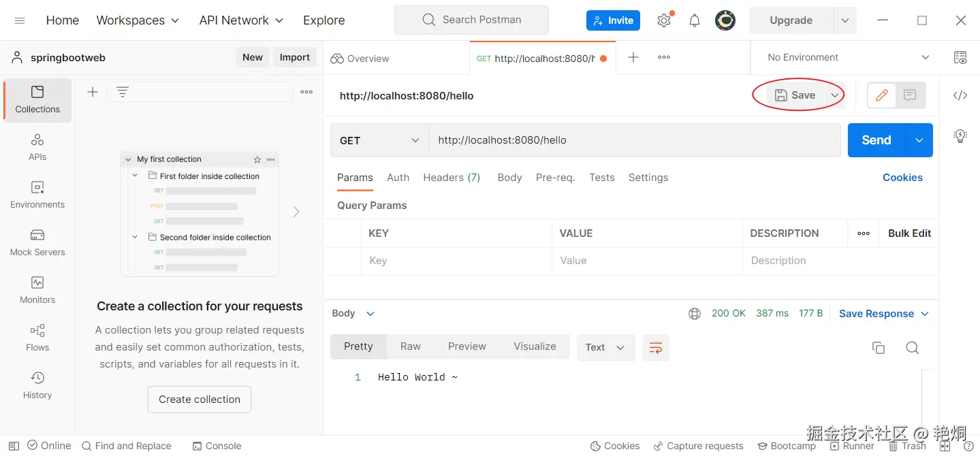The height and width of the screenshot is (456, 980).
Task: Open the notifications bell
Action: coord(695,20)
